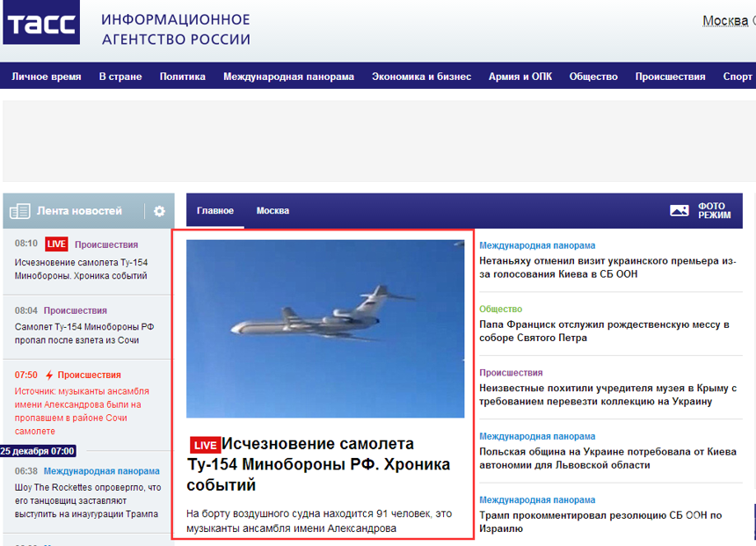Viewport: 756px width, 546px height.
Task: Click the 07:50 timestamp in feed
Action: (x=26, y=375)
